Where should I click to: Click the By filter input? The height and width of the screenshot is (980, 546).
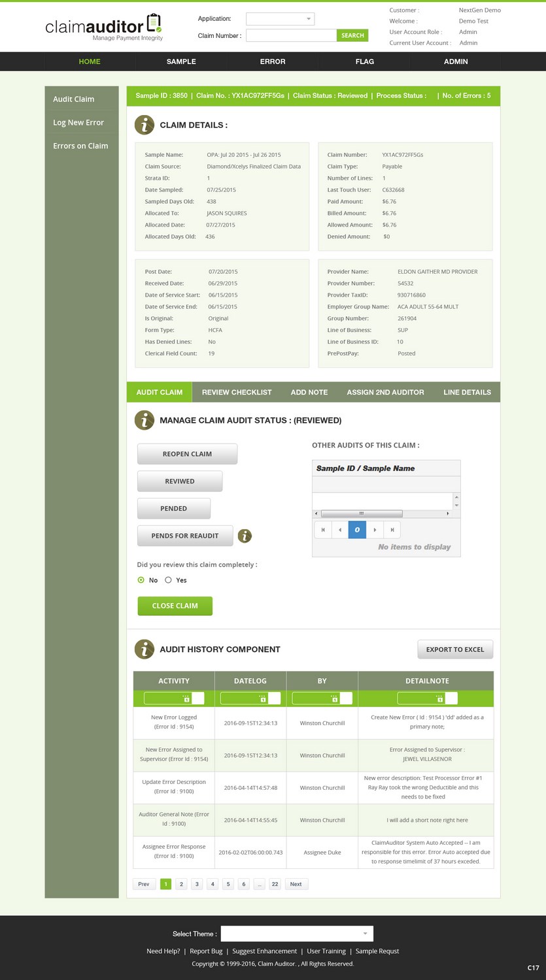pos(322,698)
